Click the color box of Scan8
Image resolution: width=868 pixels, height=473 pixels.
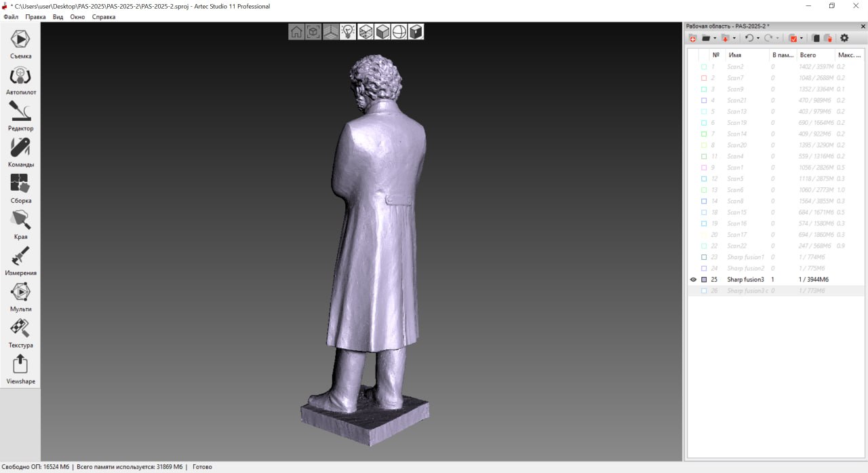[704, 201]
